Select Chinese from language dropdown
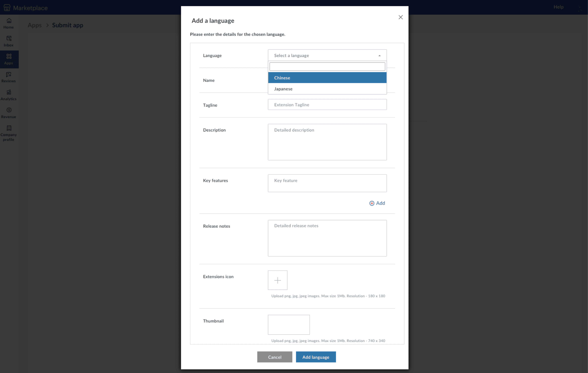 click(327, 78)
